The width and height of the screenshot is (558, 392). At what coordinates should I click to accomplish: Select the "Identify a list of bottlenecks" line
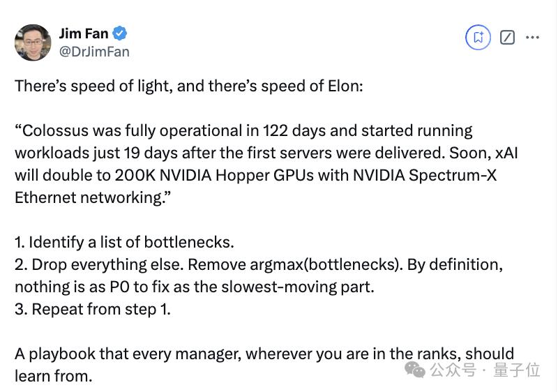point(124,242)
